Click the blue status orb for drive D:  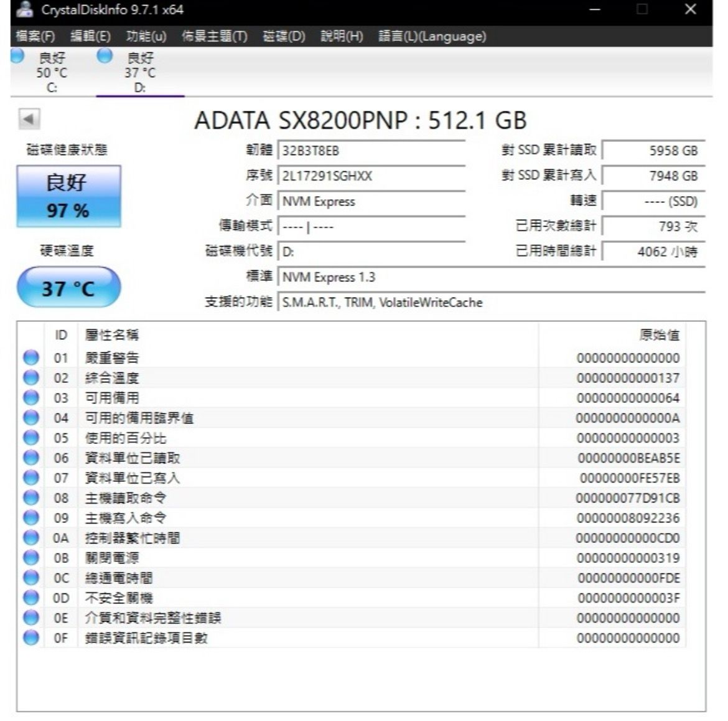105,55
